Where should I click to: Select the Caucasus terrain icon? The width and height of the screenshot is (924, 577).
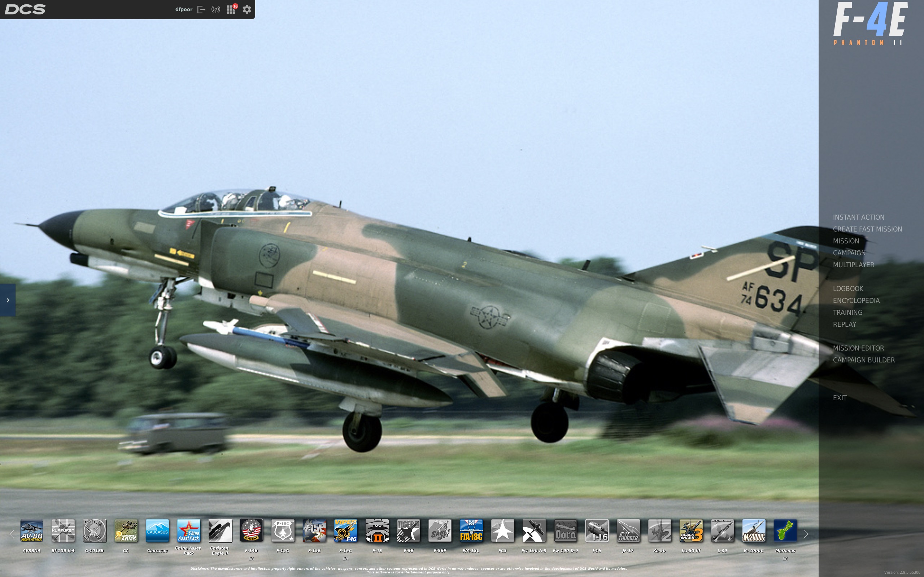157,530
